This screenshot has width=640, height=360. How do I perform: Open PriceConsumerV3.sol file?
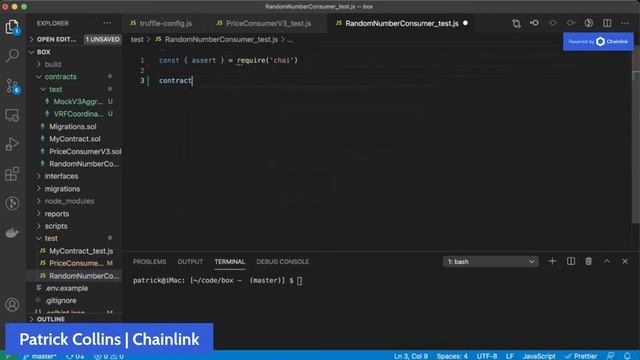pyautogui.click(x=85, y=151)
